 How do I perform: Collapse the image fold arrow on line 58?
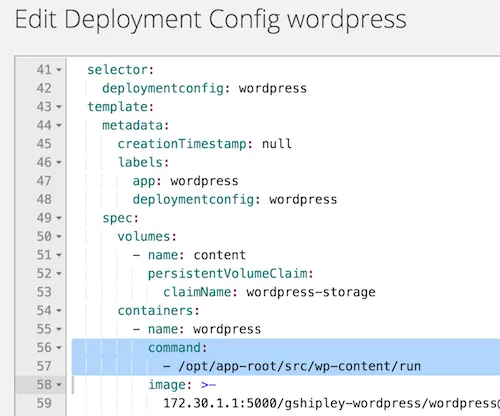coord(59,385)
